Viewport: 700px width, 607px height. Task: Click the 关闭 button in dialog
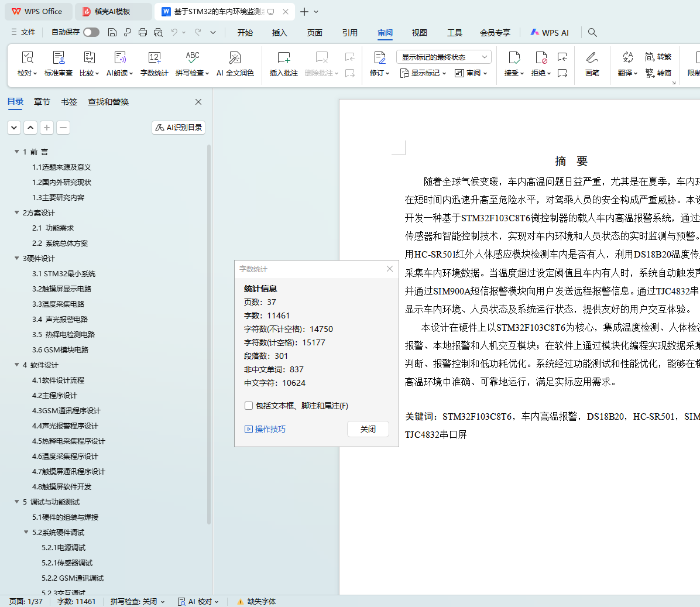click(368, 429)
